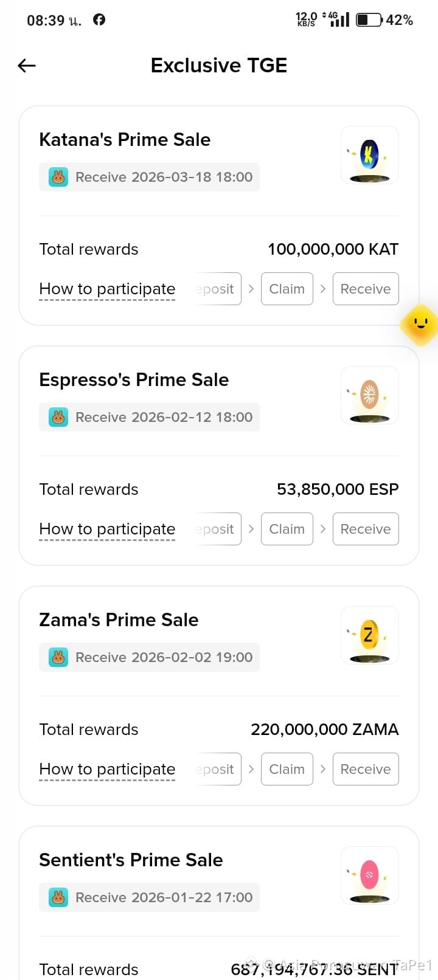Image resolution: width=438 pixels, height=980 pixels.
Task: Open the Sentient's Prime Sale card title
Action: 131,860
